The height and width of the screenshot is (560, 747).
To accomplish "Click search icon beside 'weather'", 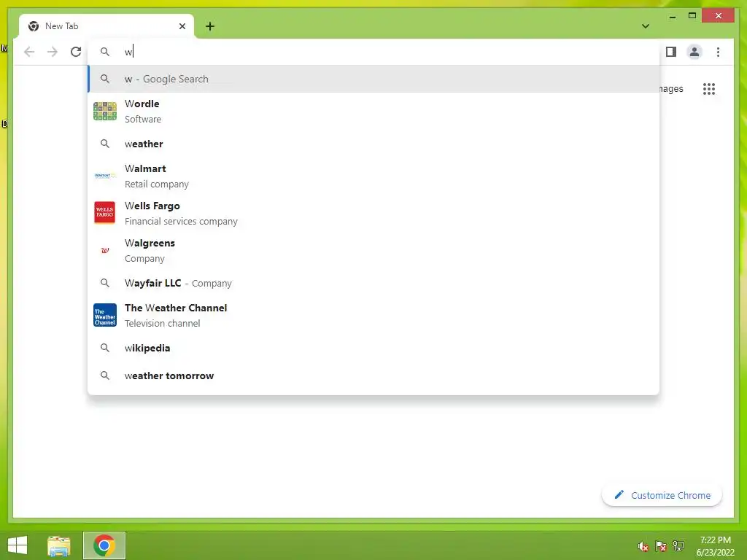I will [x=105, y=144].
